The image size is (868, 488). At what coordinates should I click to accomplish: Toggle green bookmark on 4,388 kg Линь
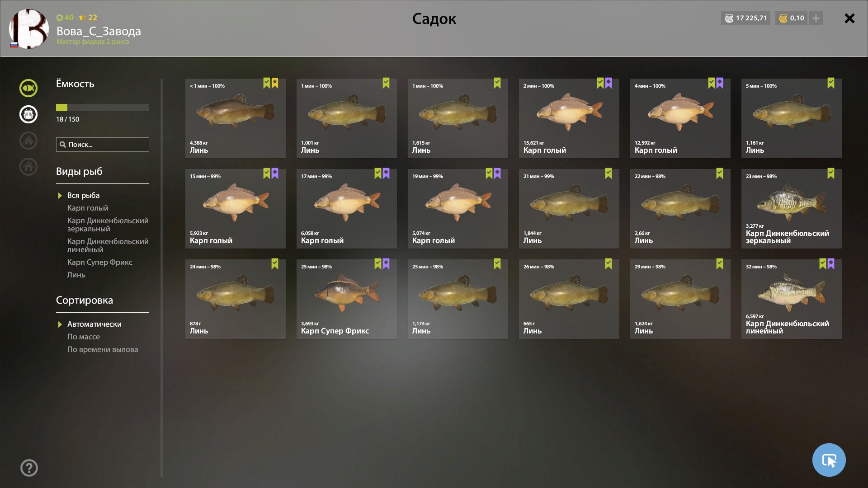point(267,83)
